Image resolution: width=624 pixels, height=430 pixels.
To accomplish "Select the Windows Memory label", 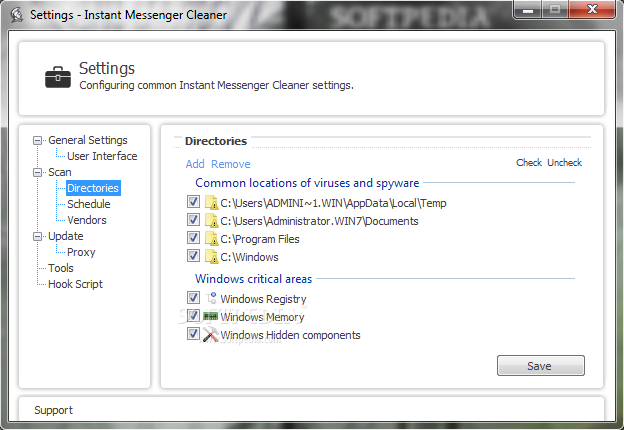I will click(x=262, y=317).
